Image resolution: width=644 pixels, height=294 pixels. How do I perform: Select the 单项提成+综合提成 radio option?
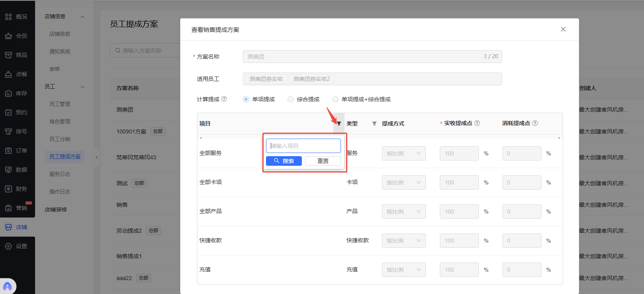[335, 99]
